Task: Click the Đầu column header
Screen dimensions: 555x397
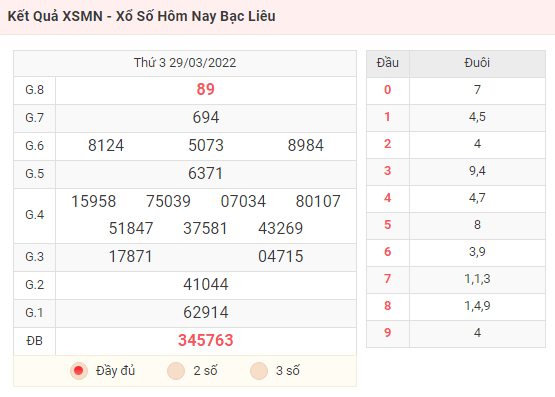Action: tap(388, 63)
